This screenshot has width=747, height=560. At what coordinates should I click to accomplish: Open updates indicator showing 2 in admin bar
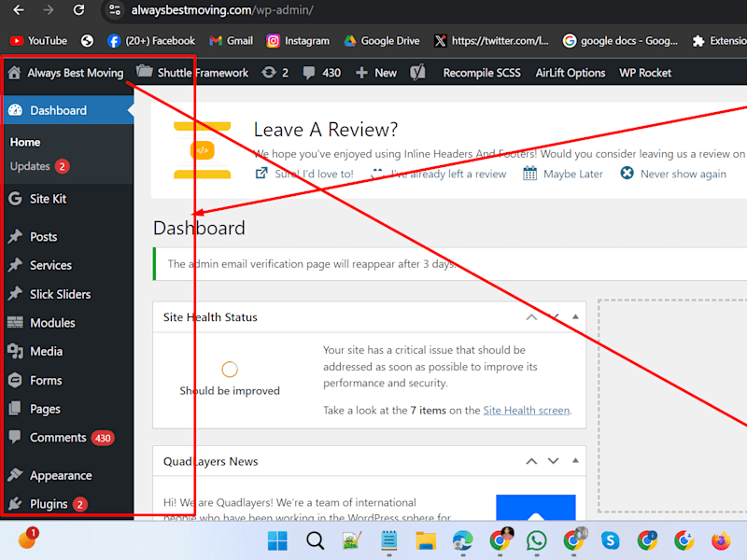pos(275,73)
